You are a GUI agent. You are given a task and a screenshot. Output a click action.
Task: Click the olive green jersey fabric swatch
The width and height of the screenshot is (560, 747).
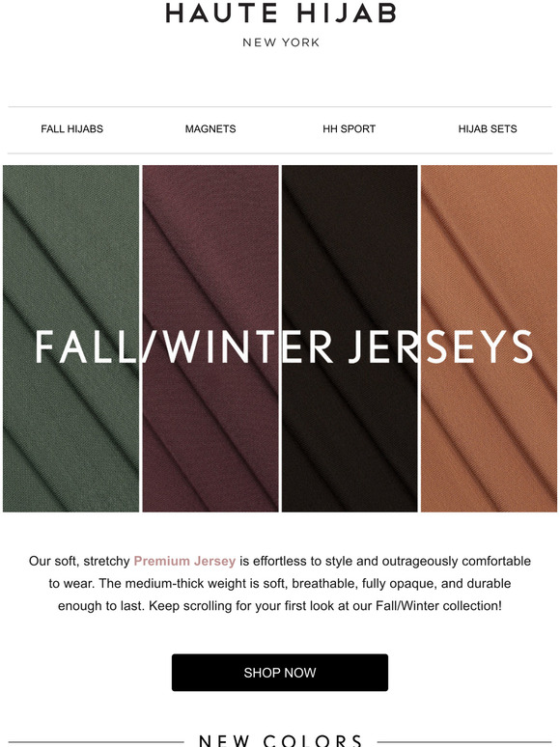click(x=71, y=338)
